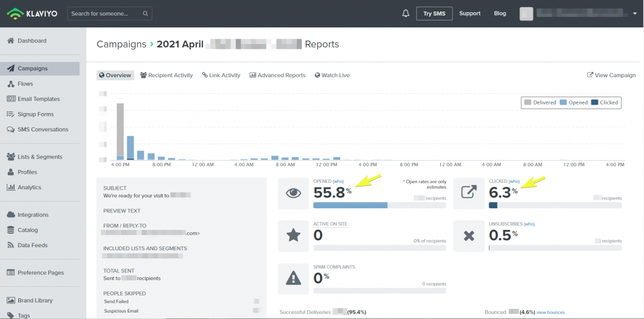
Task: Click the Preference Pages icon
Action: pyautogui.click(x=11, y=273)
